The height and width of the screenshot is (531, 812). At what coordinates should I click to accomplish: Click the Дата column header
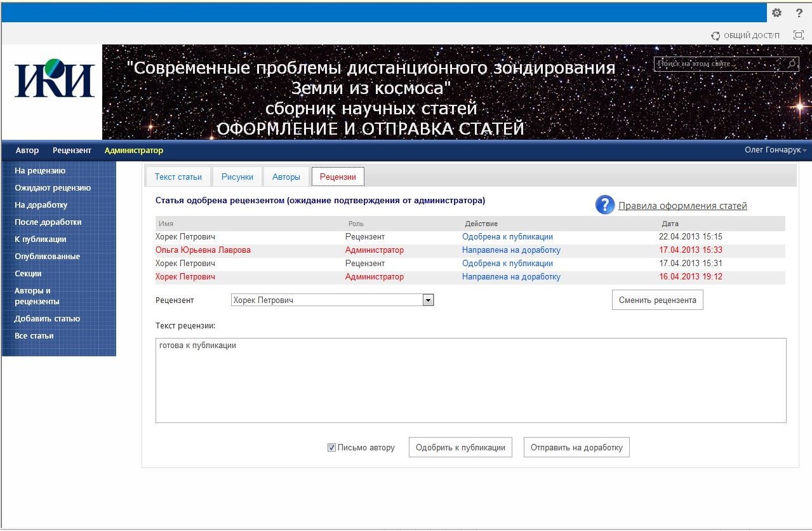[670, 224]
